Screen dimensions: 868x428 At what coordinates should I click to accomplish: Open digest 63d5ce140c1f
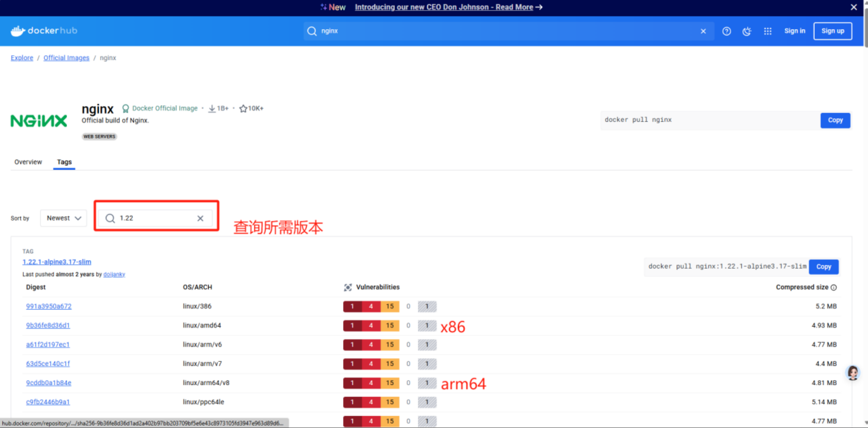coord(48,364)
